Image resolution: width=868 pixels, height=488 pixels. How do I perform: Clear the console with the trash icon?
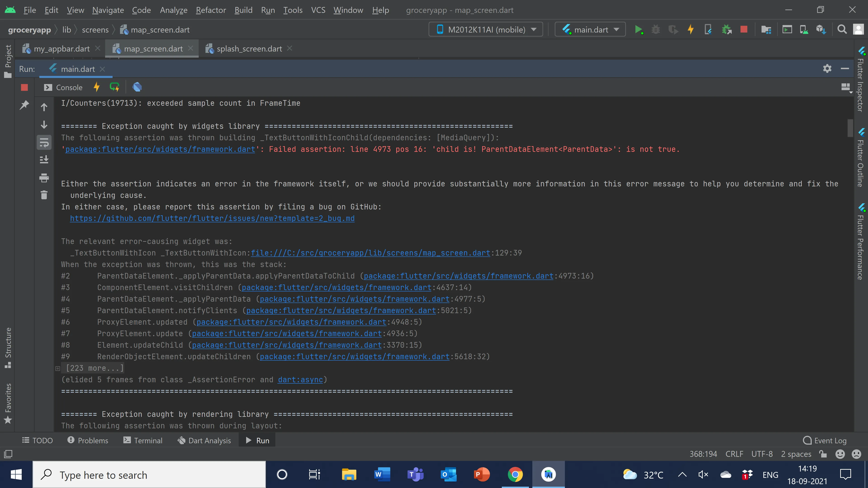tap(44, 195)
